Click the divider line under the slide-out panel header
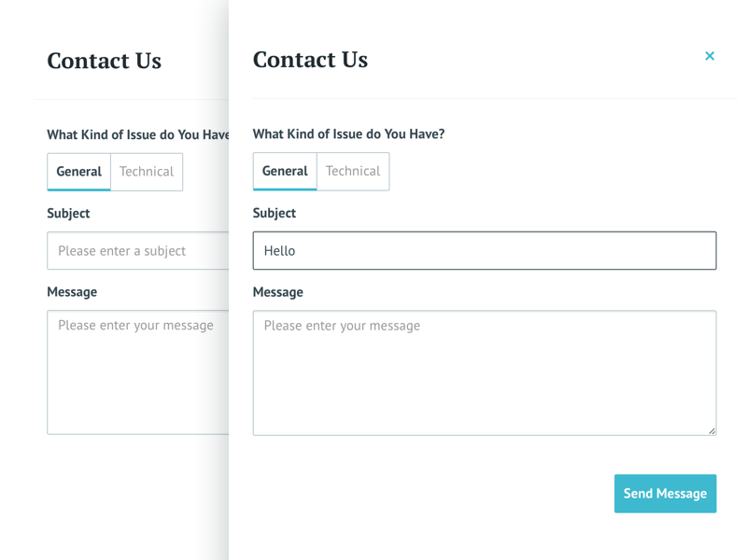 point(493,98)
